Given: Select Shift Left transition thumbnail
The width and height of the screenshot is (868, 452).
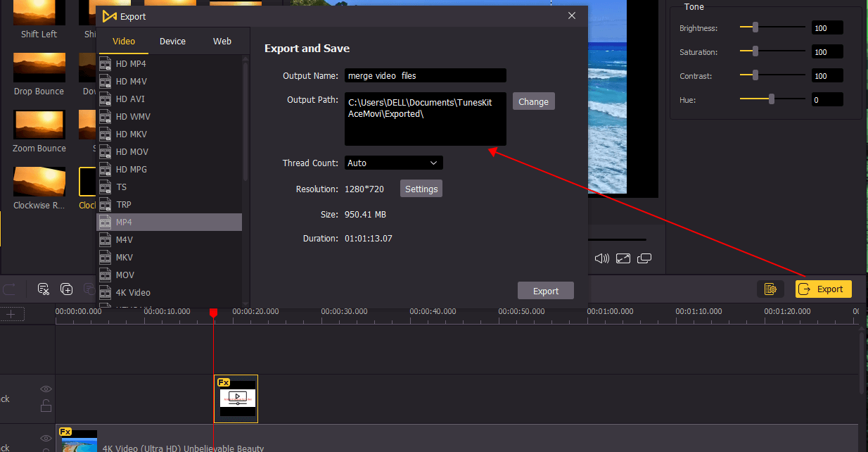Looking at the screenshot, I should pos(39,13).
